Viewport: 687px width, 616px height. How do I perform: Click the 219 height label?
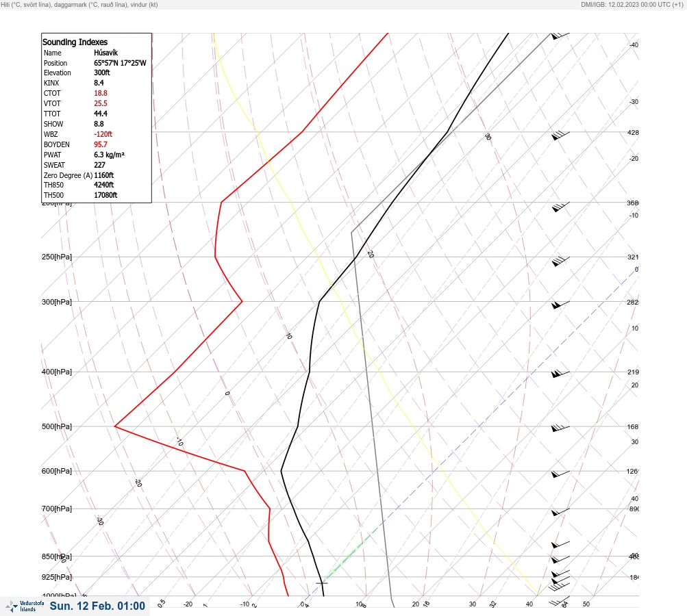tap(633, 372)
